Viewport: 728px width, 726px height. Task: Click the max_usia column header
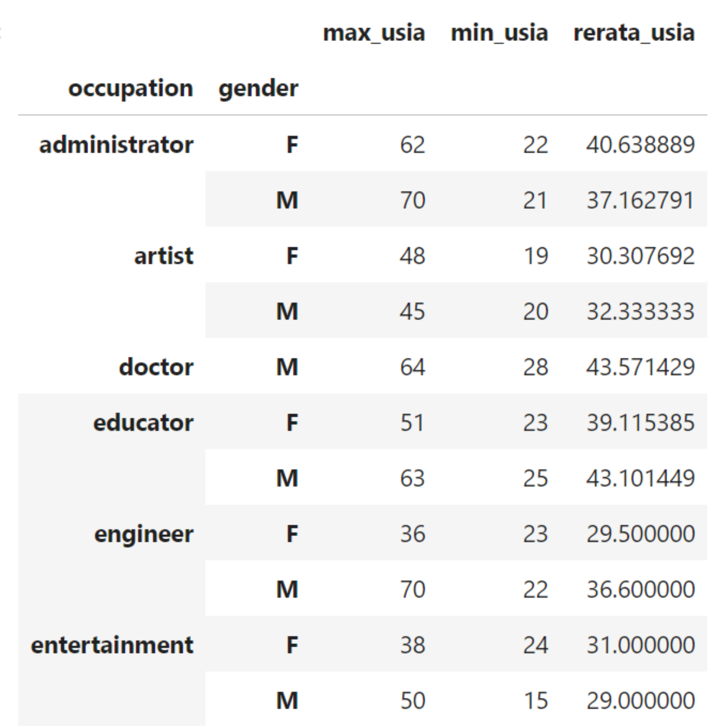coord(374,33)
